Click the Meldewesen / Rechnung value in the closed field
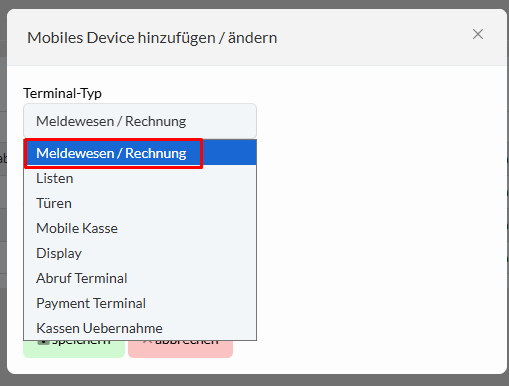Viewport: 509px width, 386px height. (111, 121)
